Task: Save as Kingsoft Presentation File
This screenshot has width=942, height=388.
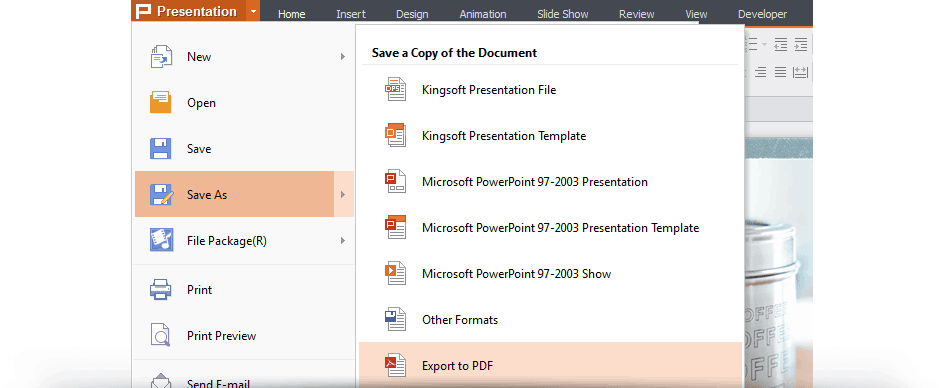Action: pyautogui.click(x=549, y=89)
